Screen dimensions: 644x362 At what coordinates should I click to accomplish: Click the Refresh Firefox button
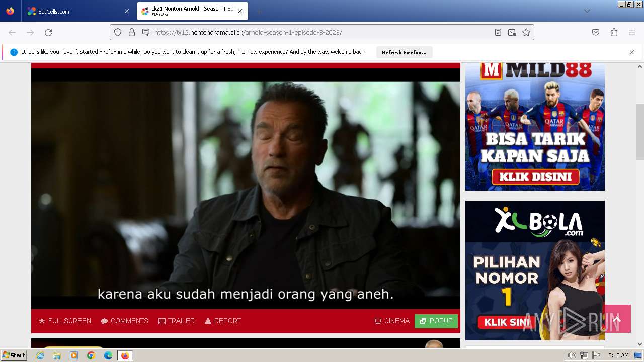[x=404, y=52]
